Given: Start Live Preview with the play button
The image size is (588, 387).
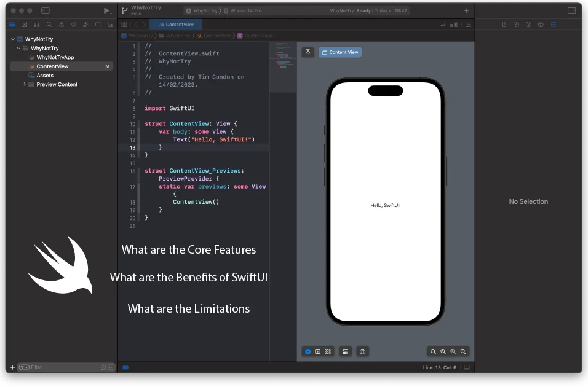Looking at the screenshot, I should click(308, 351).
